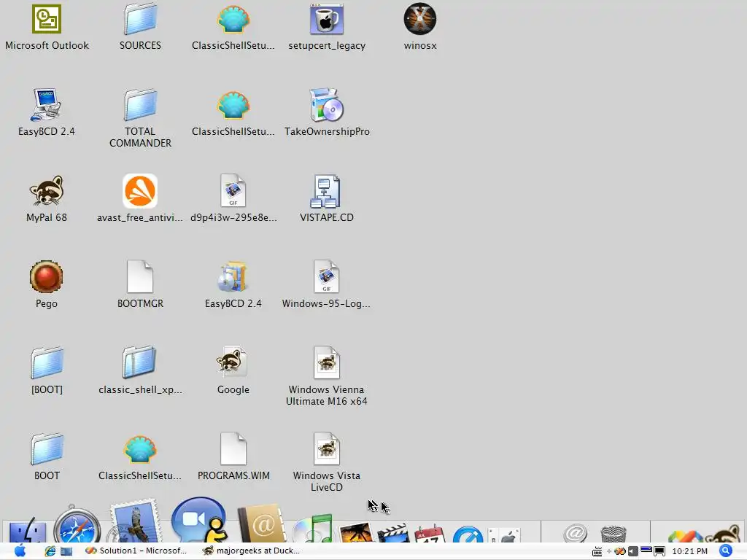Open Finder from the dock
The height and width of the screenshot is (560, 747).
[28, 529]
